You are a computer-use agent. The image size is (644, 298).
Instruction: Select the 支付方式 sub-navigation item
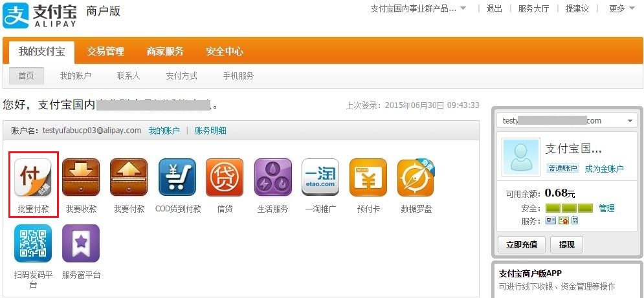coord(181,76)
